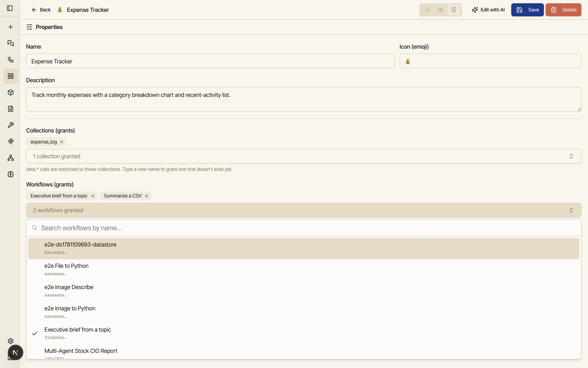Toggle the sidebar panel icon
Image resolution: width=588 pixels, height=368 pixels.
(x=10, y=8)
